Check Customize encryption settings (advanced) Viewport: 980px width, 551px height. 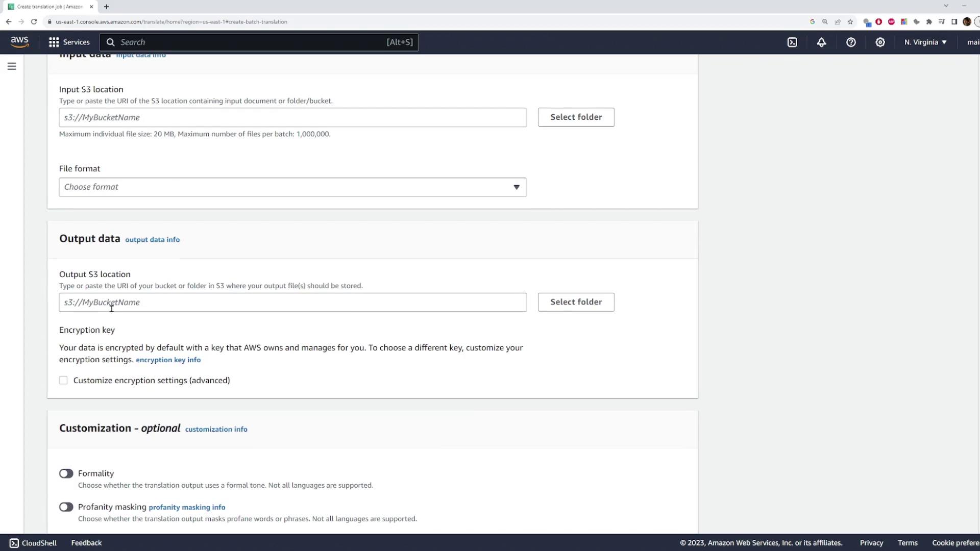[x=63, y=381]
